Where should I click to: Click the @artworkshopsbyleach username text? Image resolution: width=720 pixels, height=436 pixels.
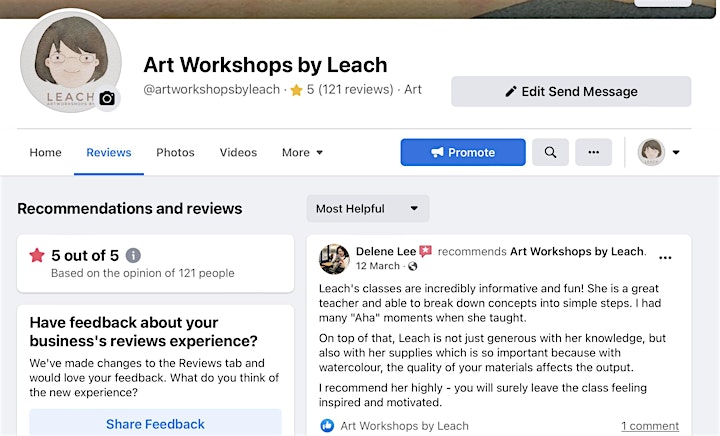click(212, 89)
